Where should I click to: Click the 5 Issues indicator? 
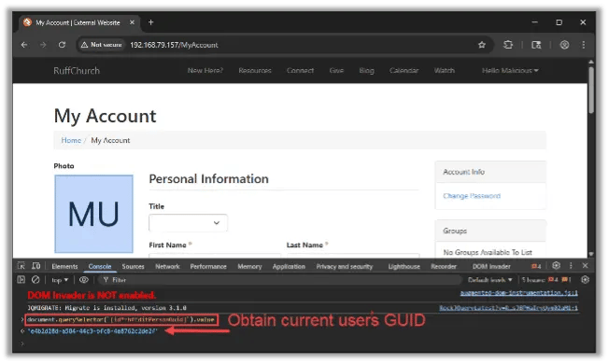[546, 280]
